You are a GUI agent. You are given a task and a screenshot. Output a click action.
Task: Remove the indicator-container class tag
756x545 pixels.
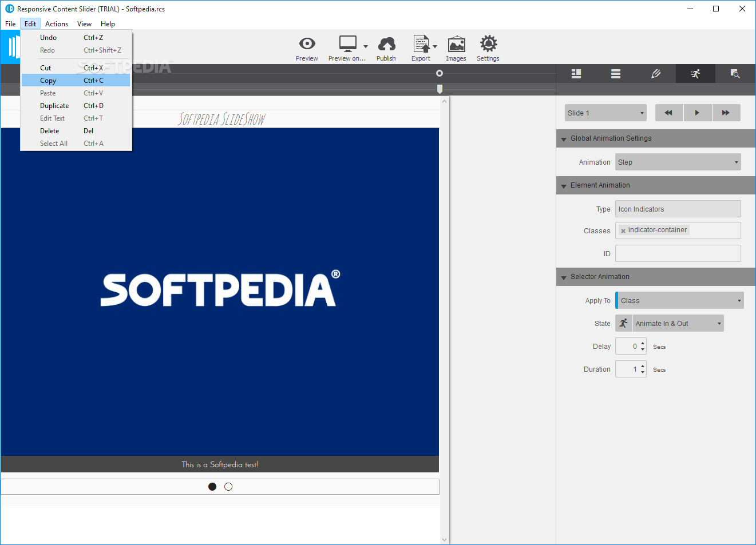click(x=623, y=230)
